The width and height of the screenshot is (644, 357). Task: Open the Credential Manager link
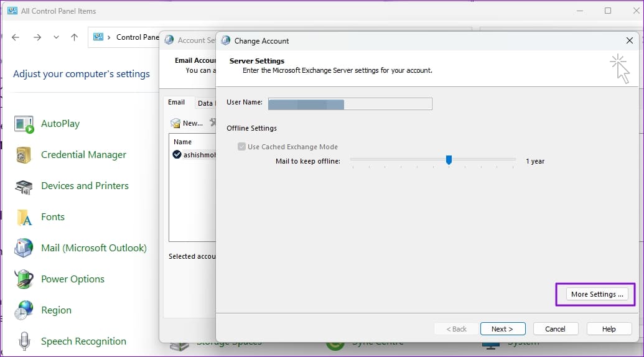(84, 155)
